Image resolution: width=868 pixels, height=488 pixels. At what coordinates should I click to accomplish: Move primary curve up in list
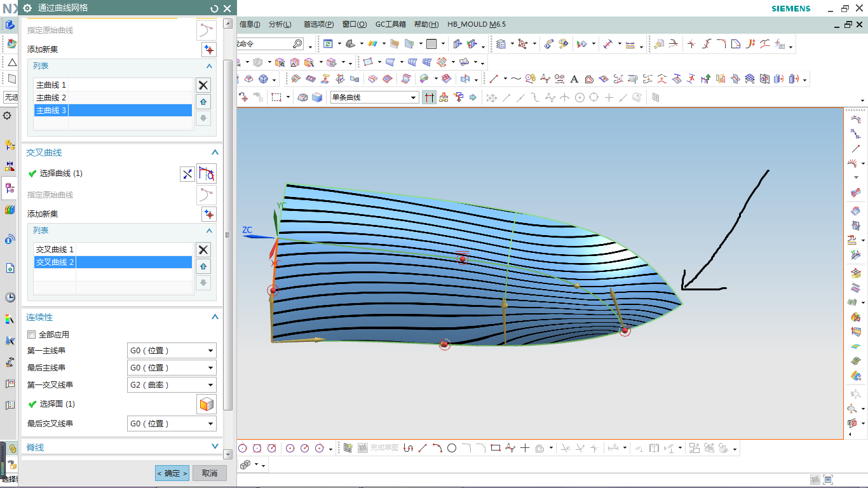(203, 102)
